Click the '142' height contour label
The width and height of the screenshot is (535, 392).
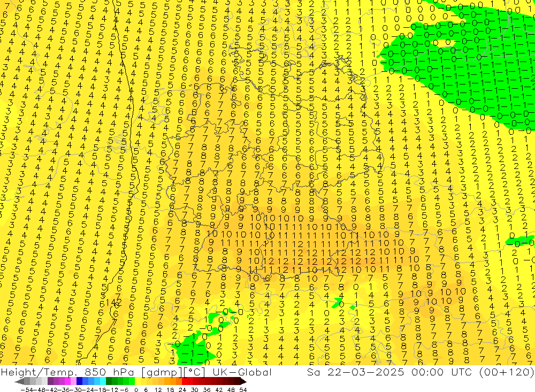(x=113, y=303)
